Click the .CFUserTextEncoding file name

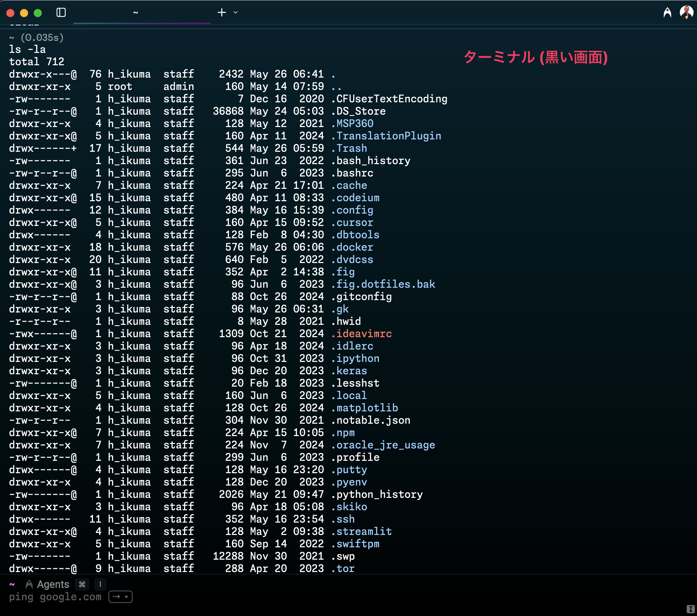(x=389, y=99)
